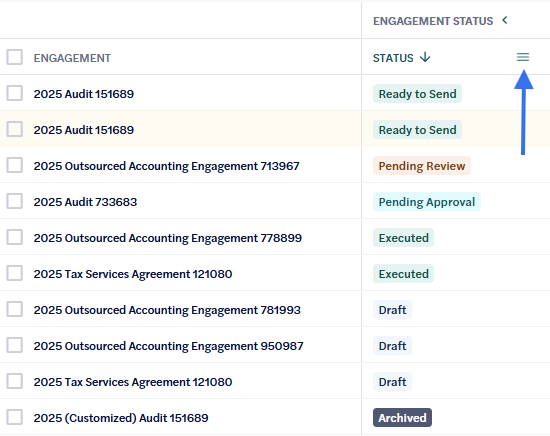Click the Archived status badge
Image resolution: width=550 pixels, height=436 pixels.
(x=402, y=417)
